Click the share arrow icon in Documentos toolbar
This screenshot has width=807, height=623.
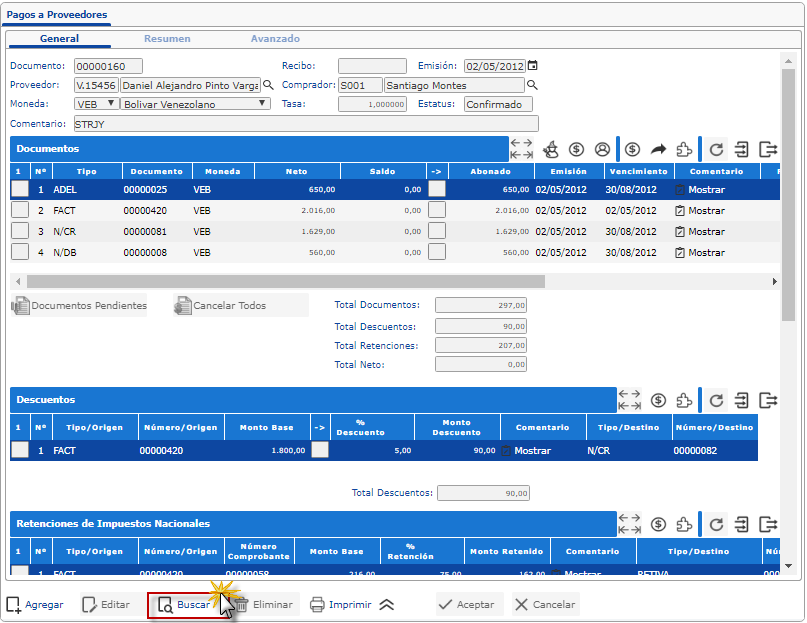point(658,149)
